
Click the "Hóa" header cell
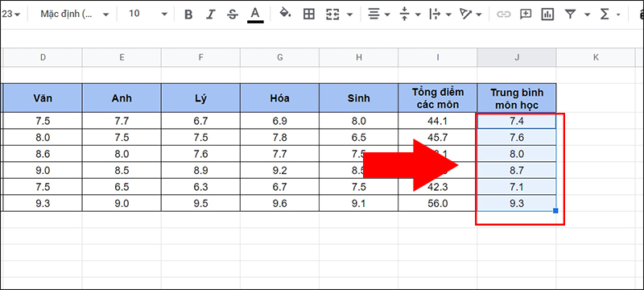click(x=279, y=98)
